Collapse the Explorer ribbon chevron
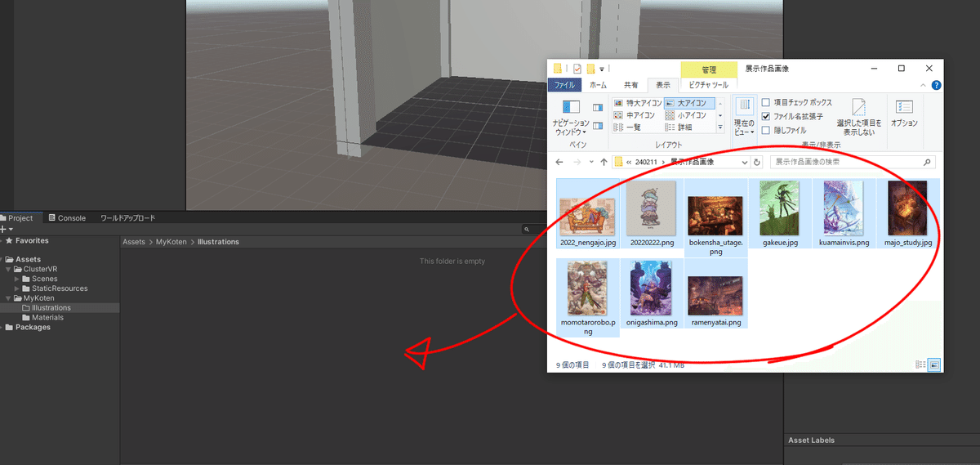 923,84
